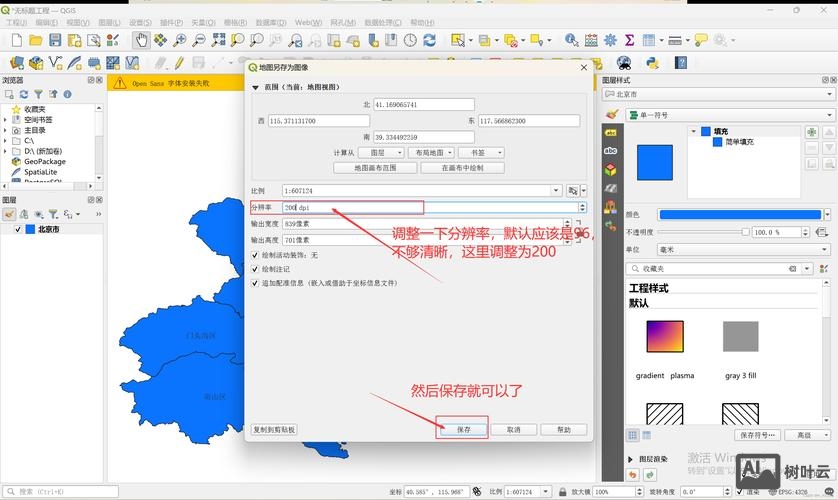Activate the Pan Map hand tool
Screen dimensions: 838x500
pos(141,40)
